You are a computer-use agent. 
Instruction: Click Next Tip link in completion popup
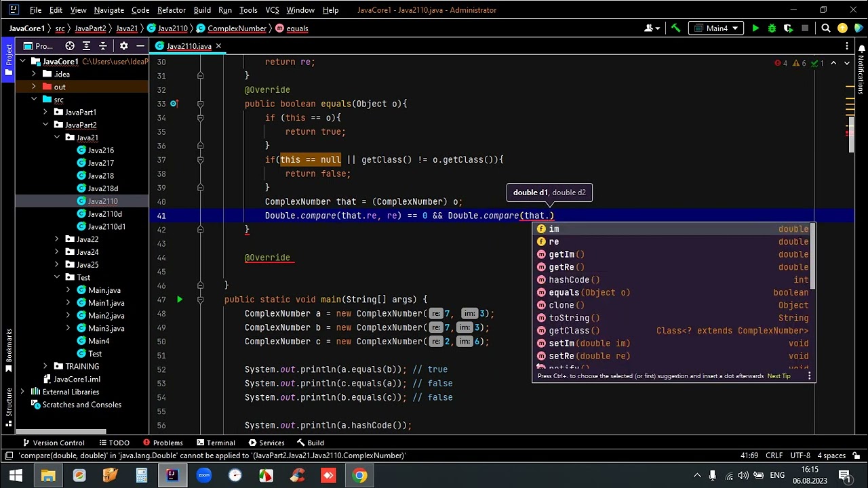(x=778, y=376)
